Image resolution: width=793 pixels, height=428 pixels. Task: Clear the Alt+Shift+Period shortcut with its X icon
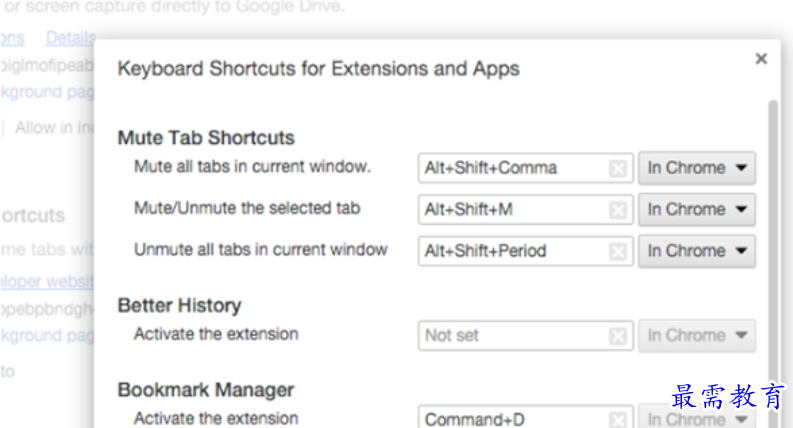click(618, 251)
